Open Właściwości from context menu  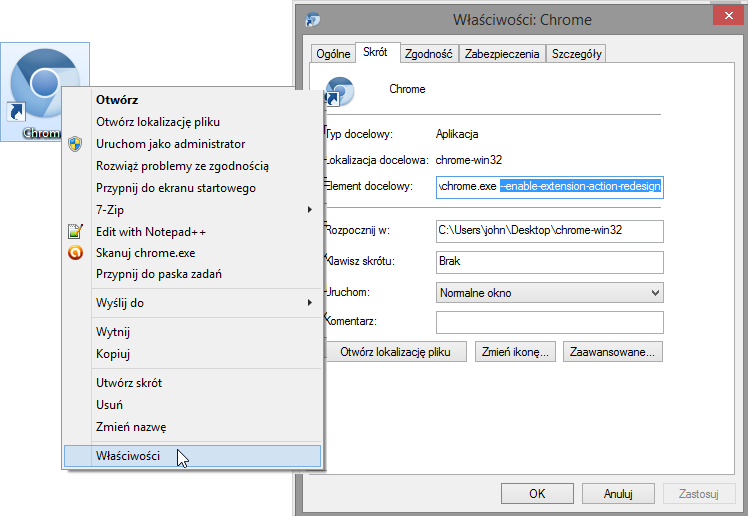192,456
